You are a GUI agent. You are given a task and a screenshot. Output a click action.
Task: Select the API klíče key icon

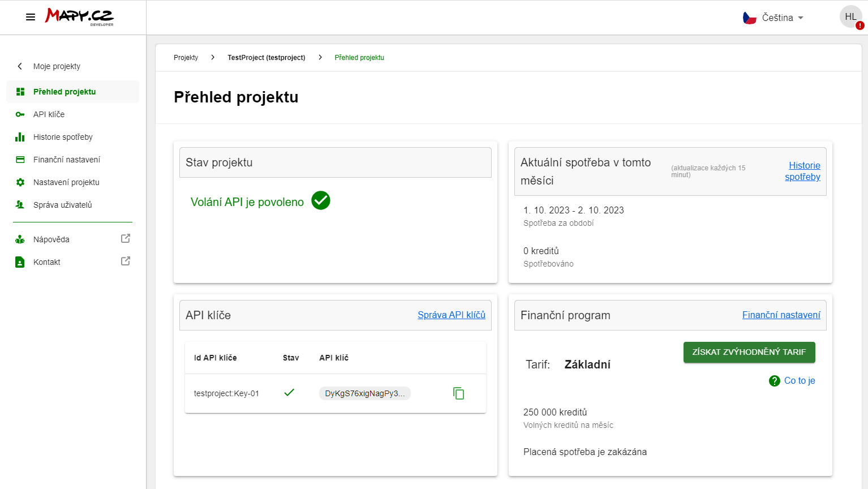19,114
